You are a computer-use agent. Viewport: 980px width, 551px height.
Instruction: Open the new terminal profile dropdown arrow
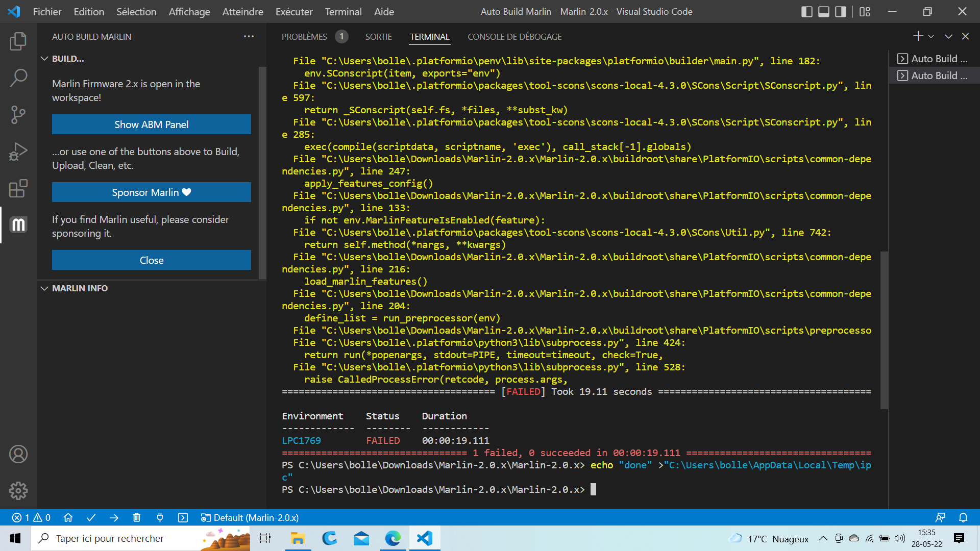(x=931, y=37)
